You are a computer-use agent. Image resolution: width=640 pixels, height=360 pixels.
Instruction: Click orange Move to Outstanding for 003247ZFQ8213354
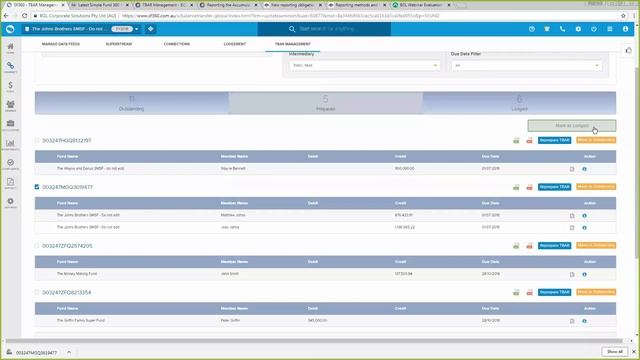(596, 292)
